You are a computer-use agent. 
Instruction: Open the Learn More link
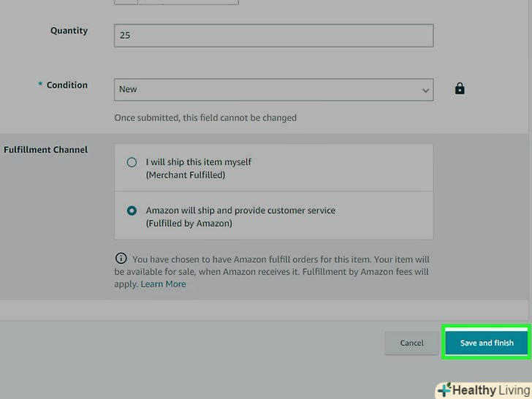coord(163,284)
